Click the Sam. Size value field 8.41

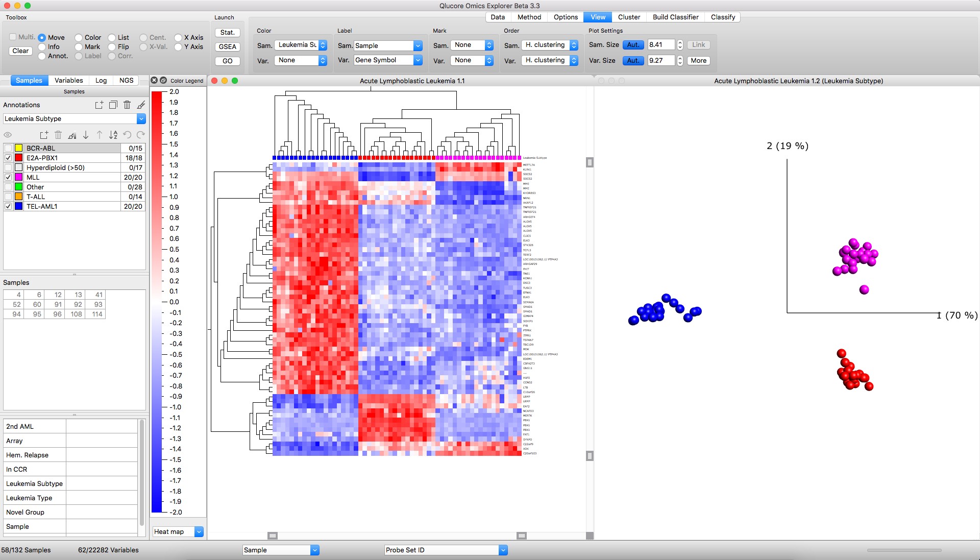click(x=660, y=45)
